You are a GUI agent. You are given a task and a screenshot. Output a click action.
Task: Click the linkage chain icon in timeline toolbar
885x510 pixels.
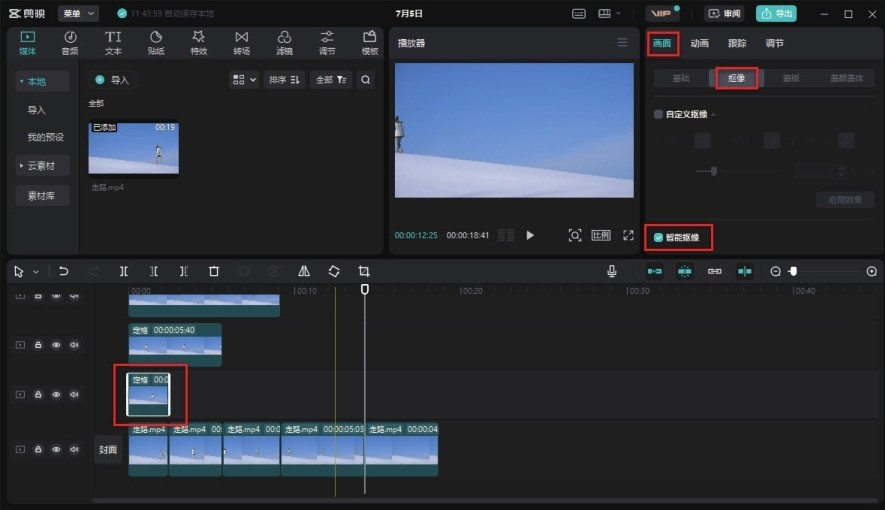click(x=715, y=271)
